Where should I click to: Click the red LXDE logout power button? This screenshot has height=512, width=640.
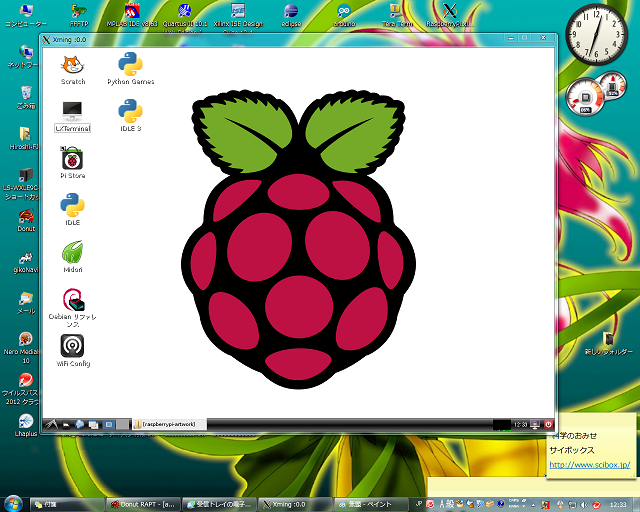point(548,425)
